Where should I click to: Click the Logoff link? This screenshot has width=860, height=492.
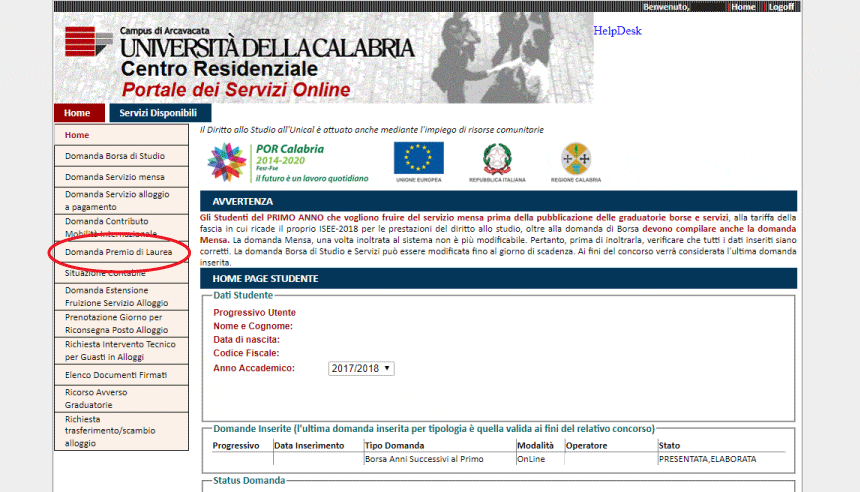point(781,7)
